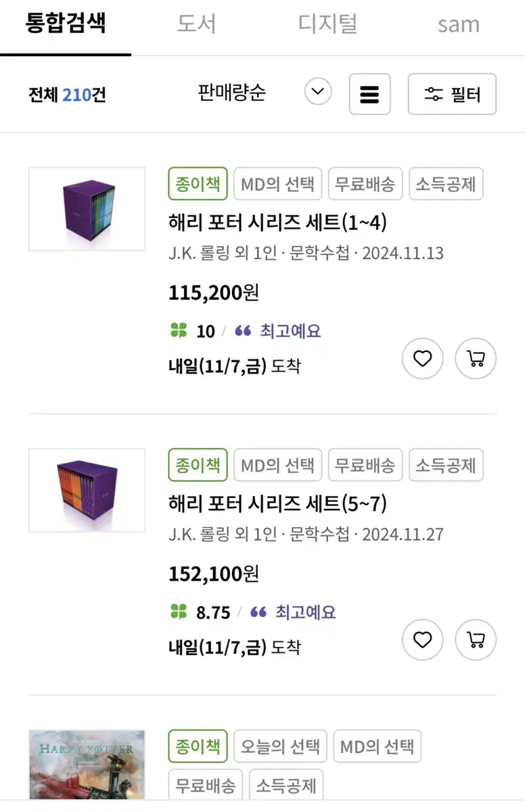Switch to the 통합검색 tab
525x812 pixels.
coord(66,24)
